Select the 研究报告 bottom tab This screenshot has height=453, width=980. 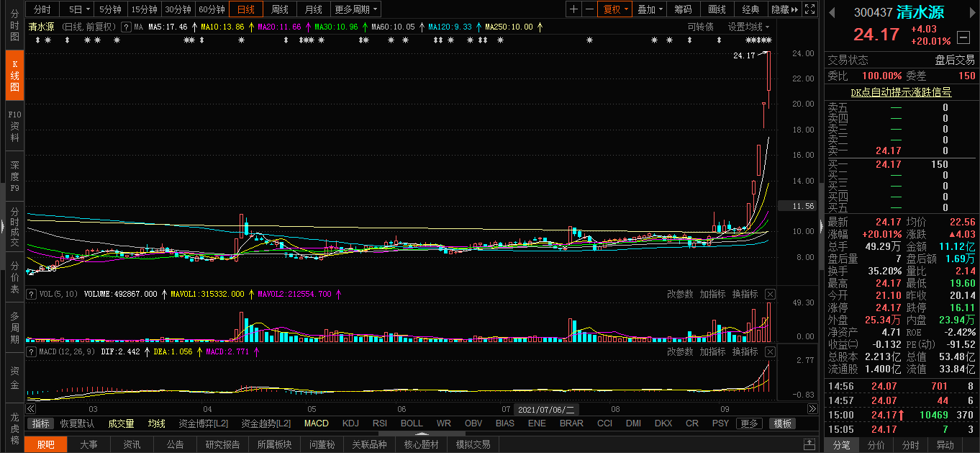(x=222, y=444)
